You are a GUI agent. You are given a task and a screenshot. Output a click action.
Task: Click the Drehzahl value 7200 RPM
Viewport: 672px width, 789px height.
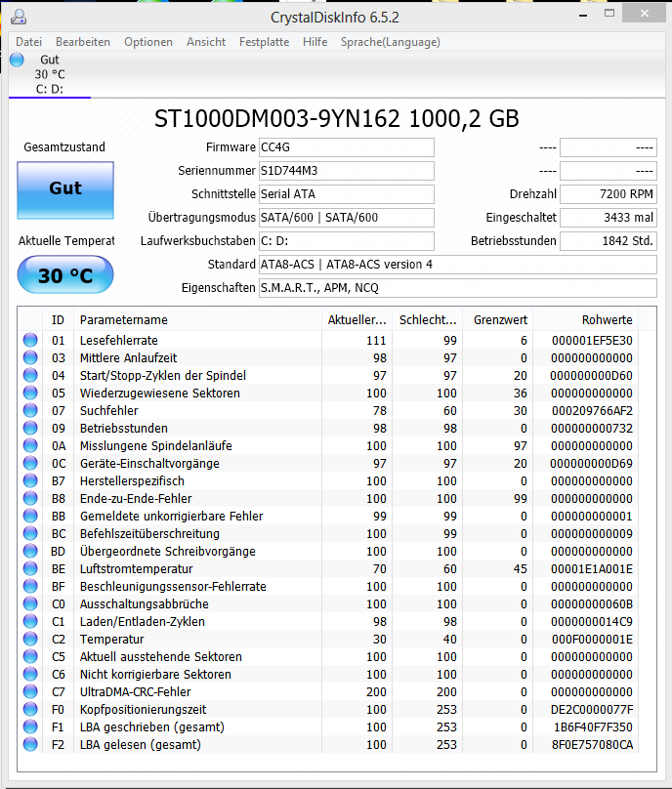pyautogui.click(x=609, y=194)
